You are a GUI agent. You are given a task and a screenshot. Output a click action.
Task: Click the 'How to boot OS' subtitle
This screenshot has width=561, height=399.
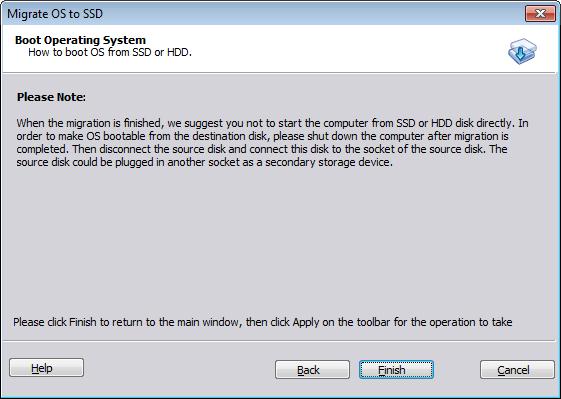[x=110, y=52]
